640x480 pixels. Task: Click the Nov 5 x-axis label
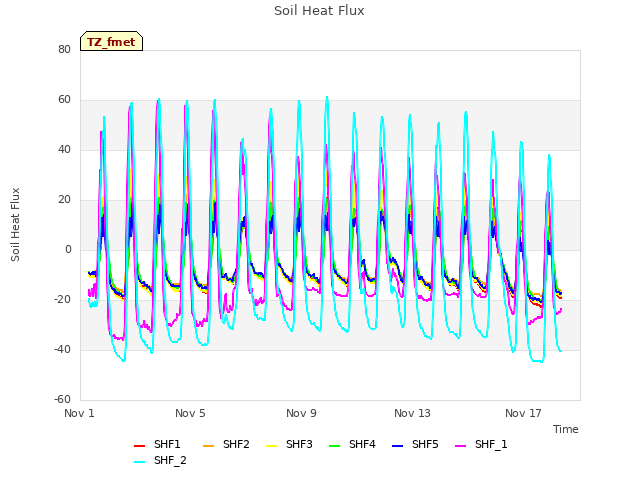click(x=190, y=413)
